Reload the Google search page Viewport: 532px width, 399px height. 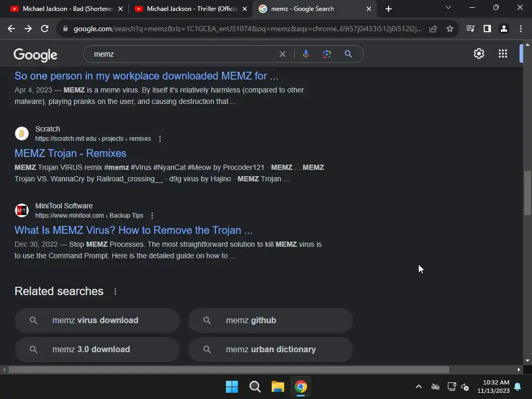[45, 29]
